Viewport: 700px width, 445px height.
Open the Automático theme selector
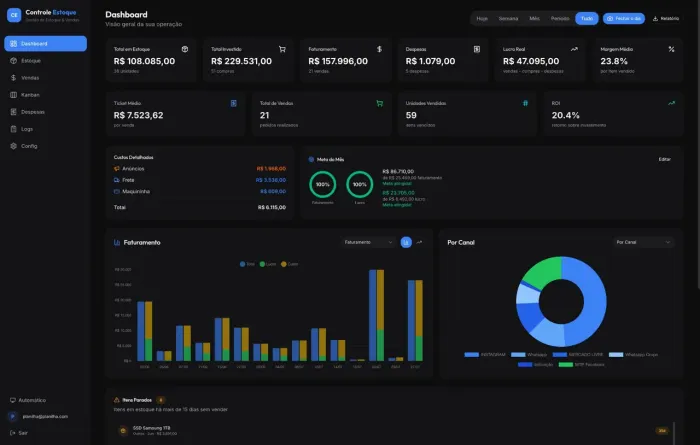click(x=28, y=400)
